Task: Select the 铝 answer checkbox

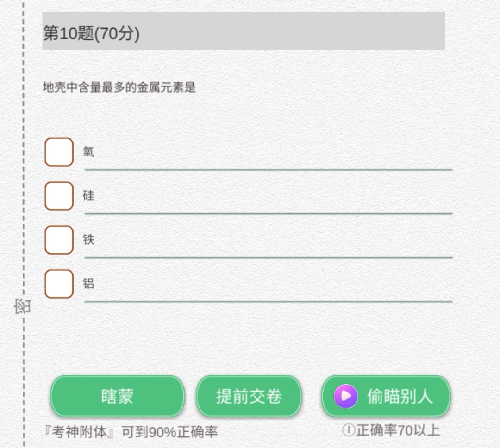Action: [x=59, y=284]
